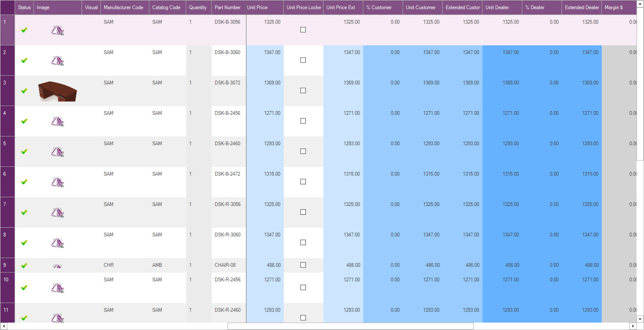Screen dimensions: 644x330
Task: Click the 1369.00 Unit Price cell
Action: [x=265, y=91]
